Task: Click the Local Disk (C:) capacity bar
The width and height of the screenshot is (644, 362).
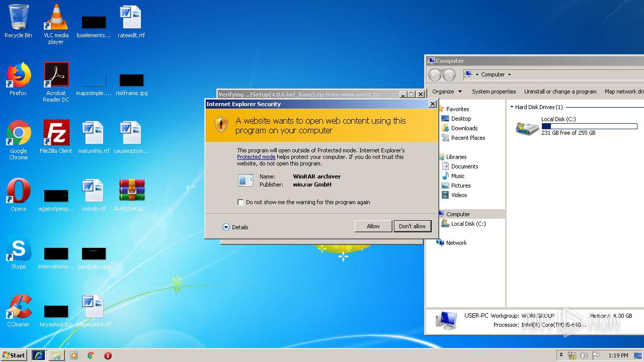Action: (589, 126)
